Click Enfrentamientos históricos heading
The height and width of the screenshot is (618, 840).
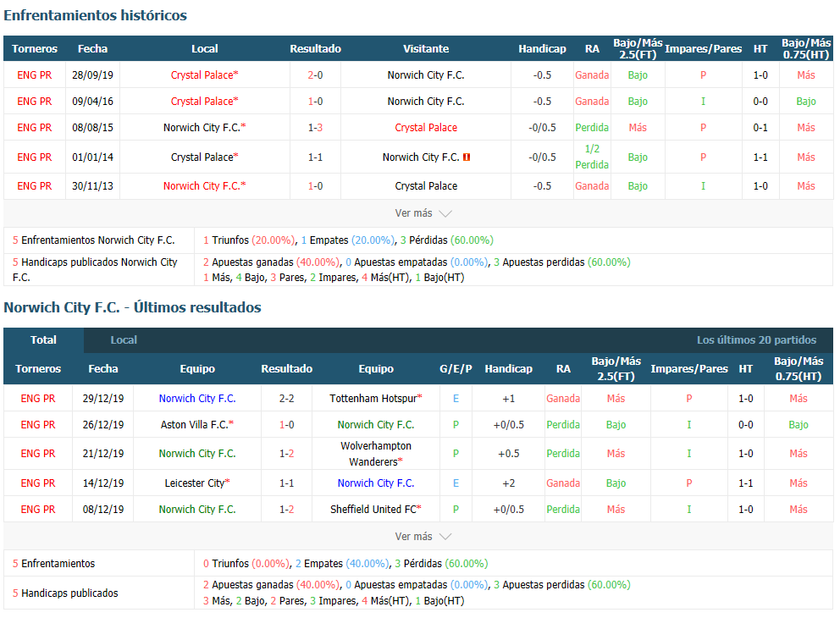(x=96, y=15)
